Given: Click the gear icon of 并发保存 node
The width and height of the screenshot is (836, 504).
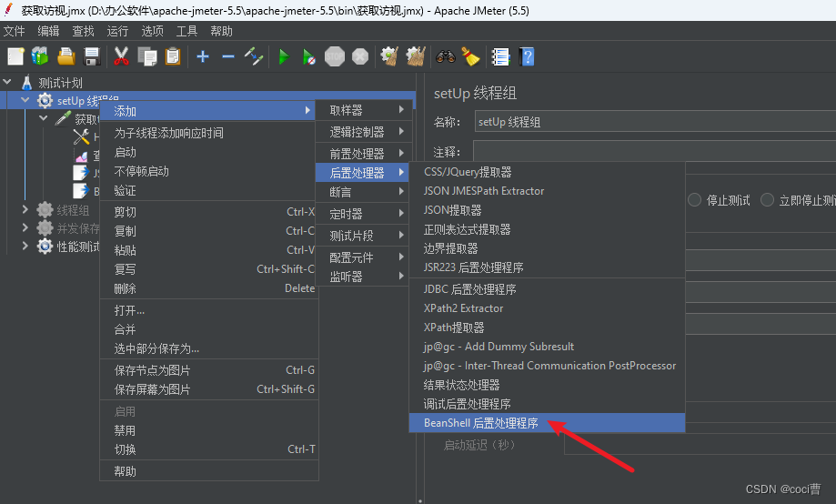Looking at the screenshot, I should pos(45,227).
